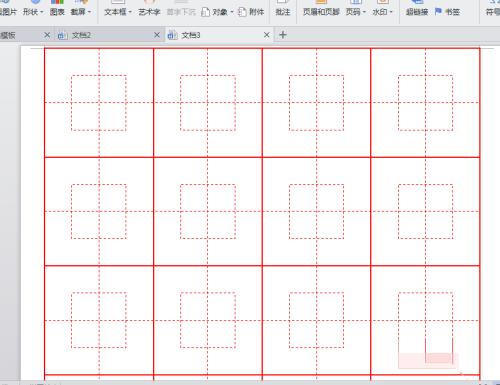Expand the 对象 dropdown arrow

coord(232,12)
